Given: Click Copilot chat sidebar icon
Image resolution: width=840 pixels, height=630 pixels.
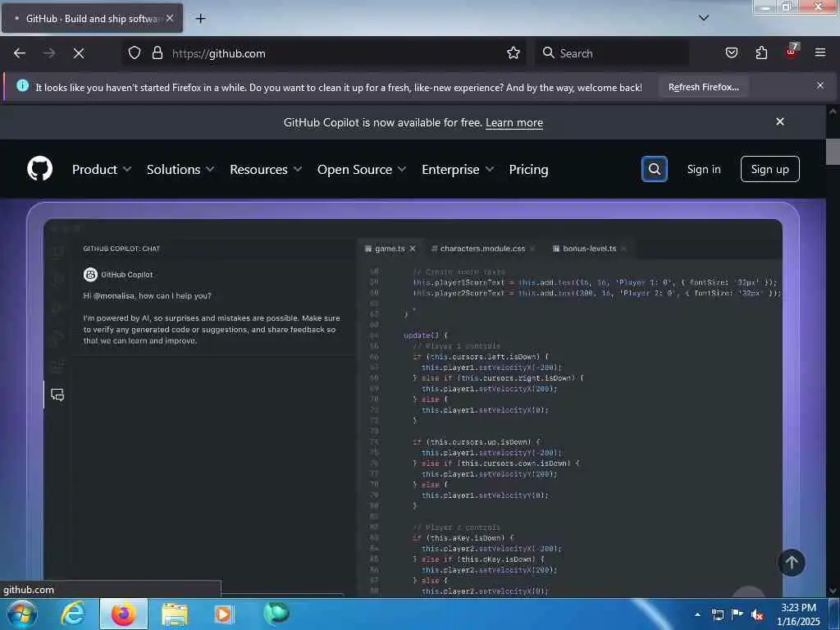Looking at the screenshot, I should pyautogui.click(x=57, y=395).
